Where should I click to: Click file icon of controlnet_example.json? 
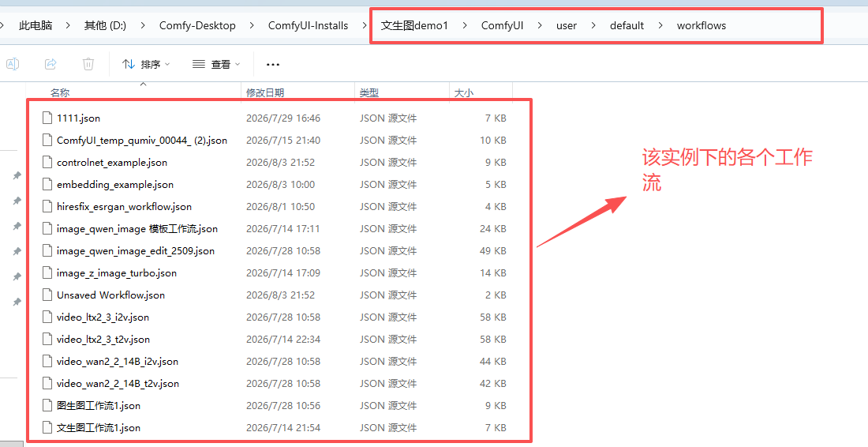click(47, 162)
